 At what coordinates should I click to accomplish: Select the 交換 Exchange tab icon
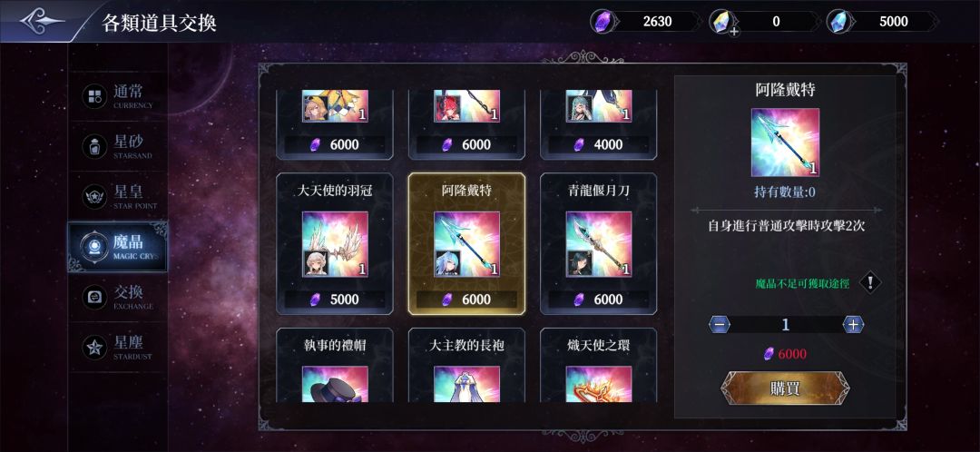[x=94, y=297]
